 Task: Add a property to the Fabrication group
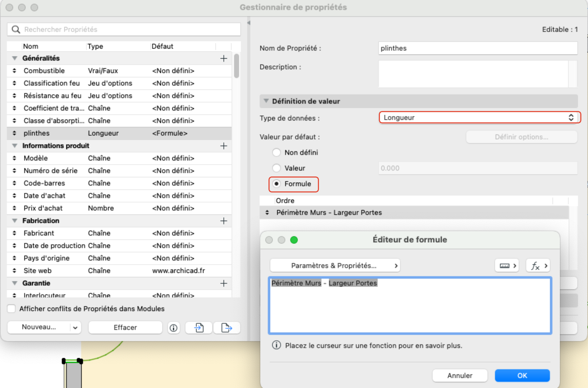[x=224, y=221]
